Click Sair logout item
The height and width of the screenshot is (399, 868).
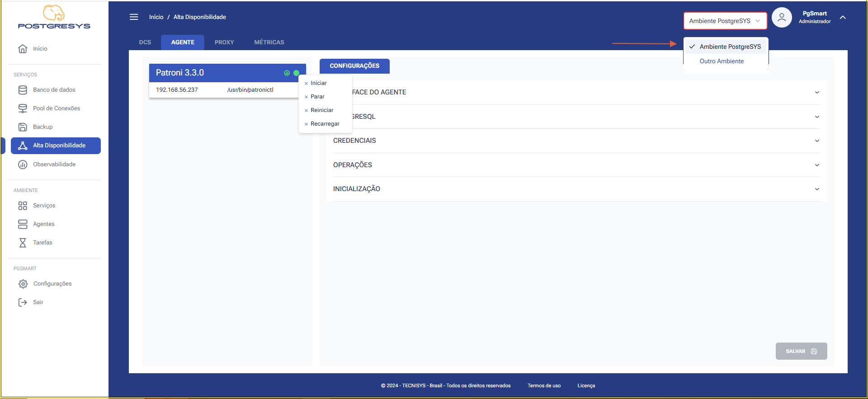pos(56,302)
